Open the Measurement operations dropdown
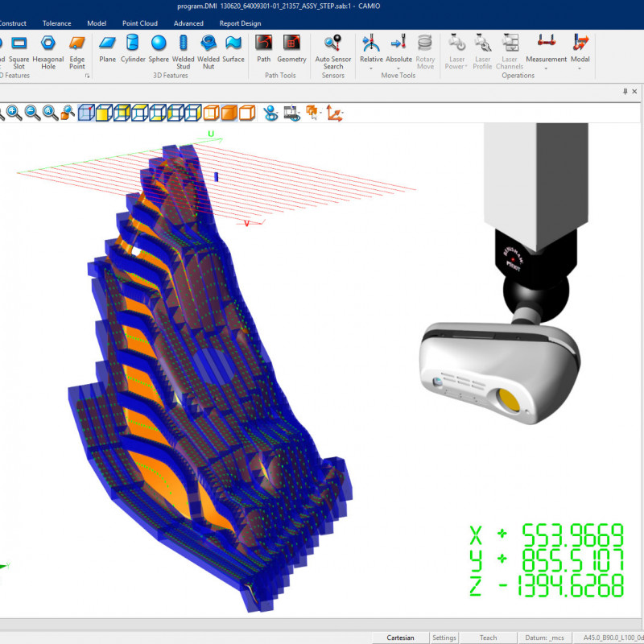The image size is (644, 644). (546, 68)
